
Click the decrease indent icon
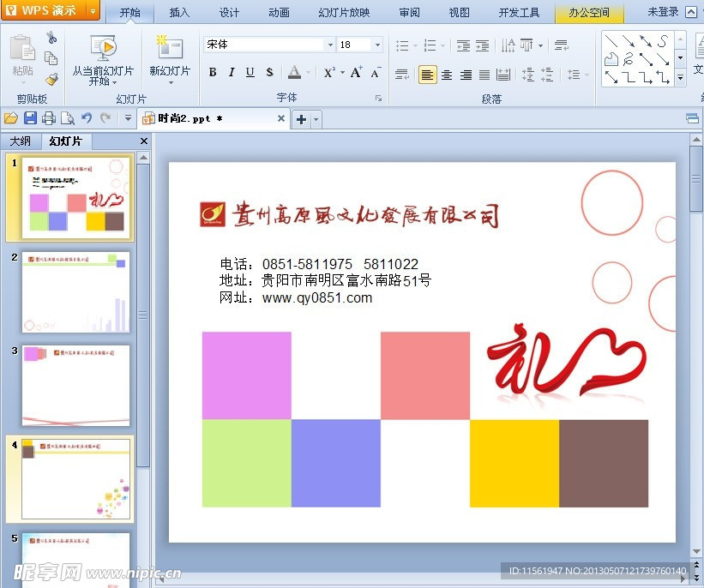pyautogui.click(x=463, y=45)
